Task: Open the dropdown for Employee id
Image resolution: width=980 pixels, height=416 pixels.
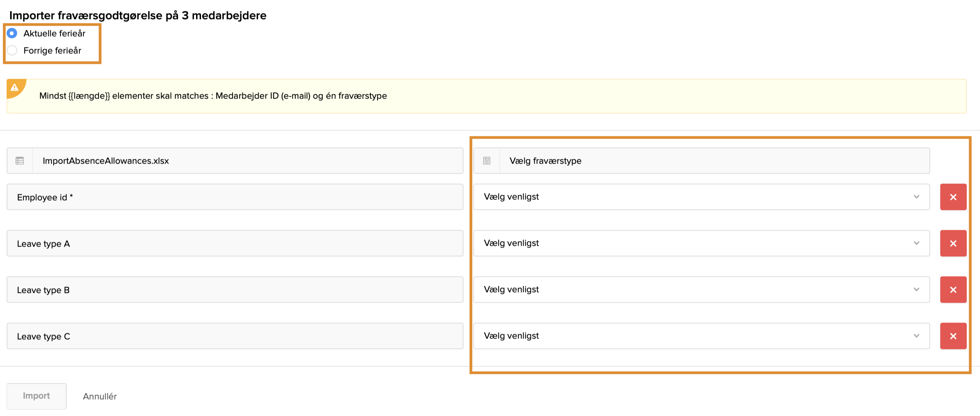Action: 701,197
